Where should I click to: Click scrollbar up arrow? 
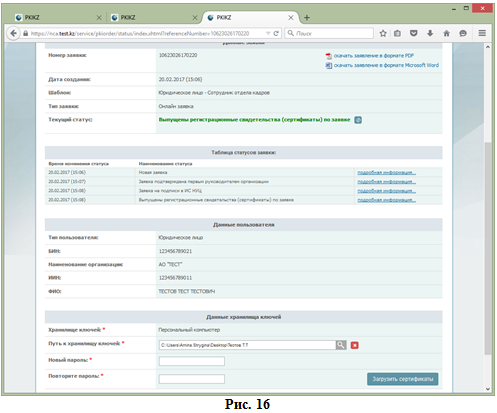coord(488,47)
